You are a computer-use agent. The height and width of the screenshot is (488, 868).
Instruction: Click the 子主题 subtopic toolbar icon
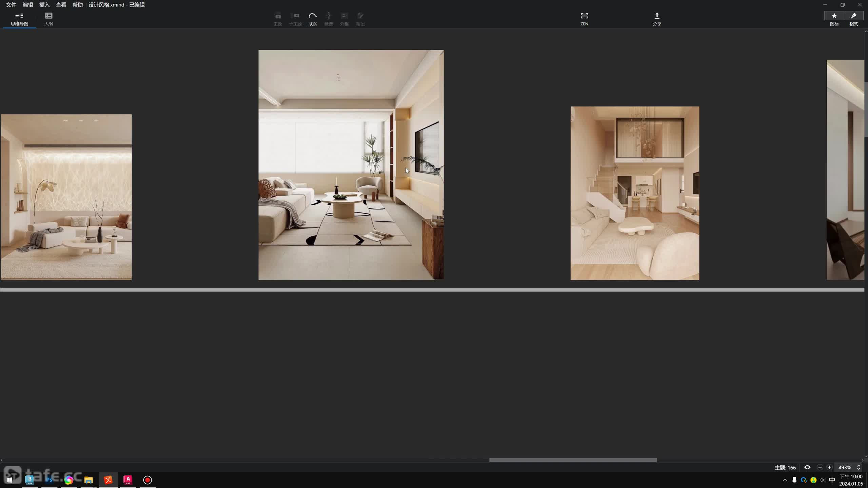click(x=295, y=19)
